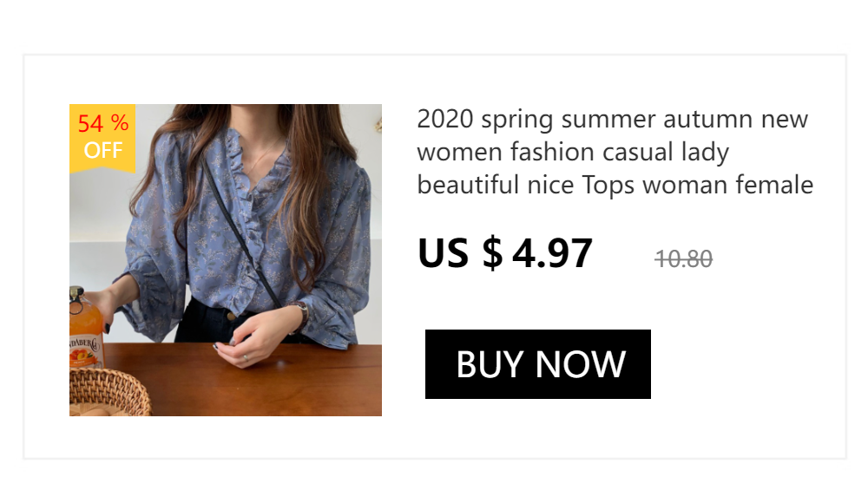This screenshot has height=503, width=868.
Task: Click the 4.97 sale price amount
Action: 552,253
